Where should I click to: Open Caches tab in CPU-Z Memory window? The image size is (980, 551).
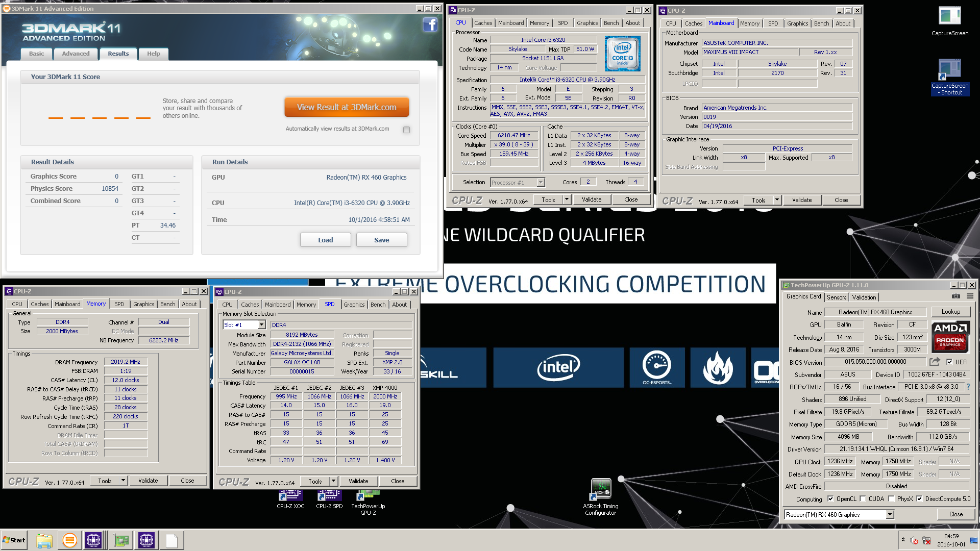(x=39, y=304)
